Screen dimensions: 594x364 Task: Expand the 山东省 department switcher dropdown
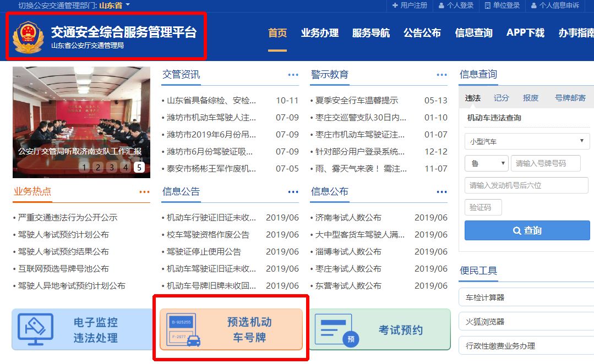114,5
